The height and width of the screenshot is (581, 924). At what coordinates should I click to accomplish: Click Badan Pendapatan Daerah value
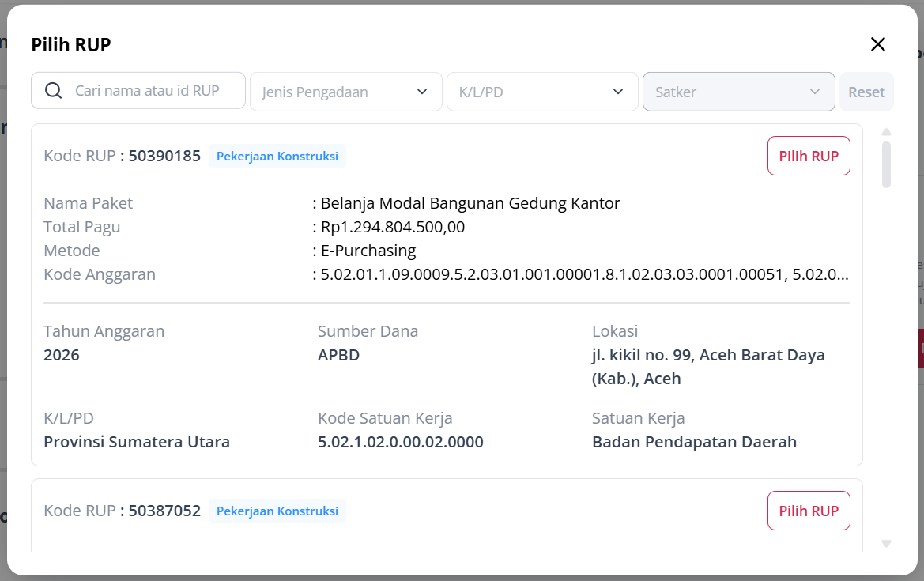pyautogui.click(x=694, y=442)
